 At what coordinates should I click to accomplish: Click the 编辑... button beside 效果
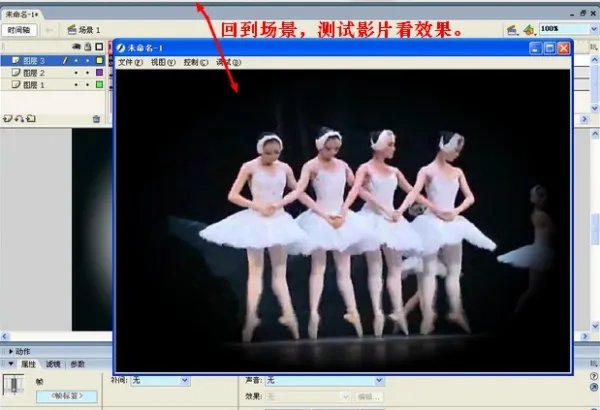(x=369, y=397)
